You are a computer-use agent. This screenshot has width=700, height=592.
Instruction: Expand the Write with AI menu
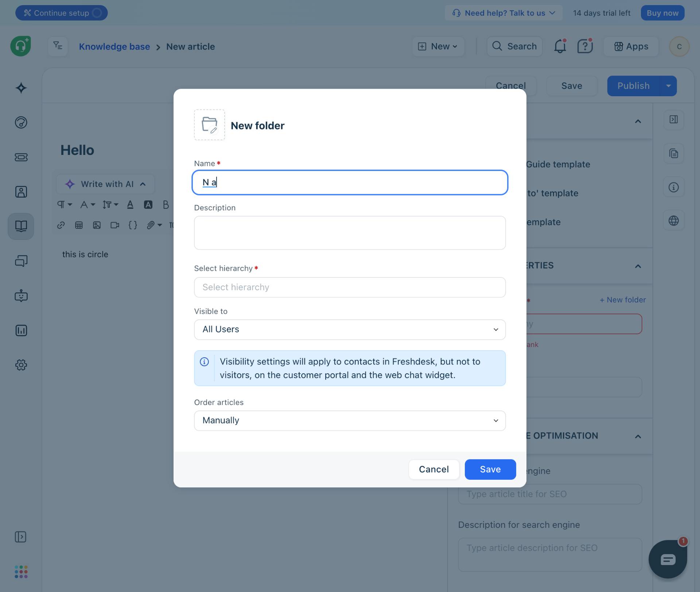pyautogui.click(x=105, y=184)
